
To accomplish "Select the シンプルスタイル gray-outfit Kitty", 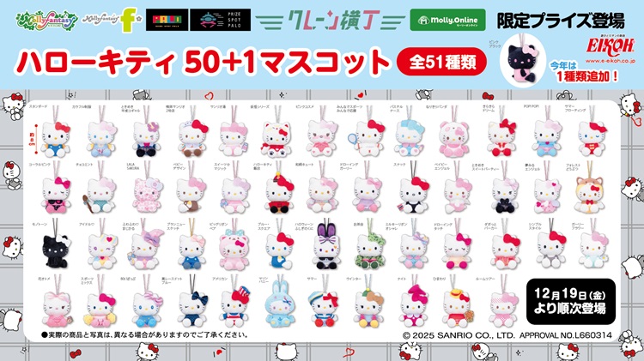I will (551, 250).
